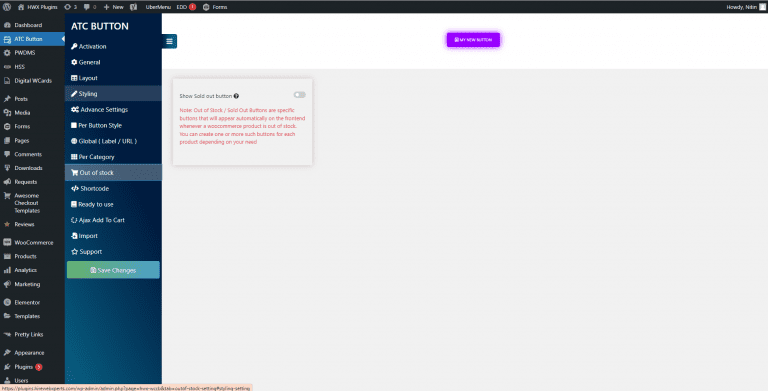Click the Save Changes button
The width and height of the screenshot is (768, 391).
113,270
